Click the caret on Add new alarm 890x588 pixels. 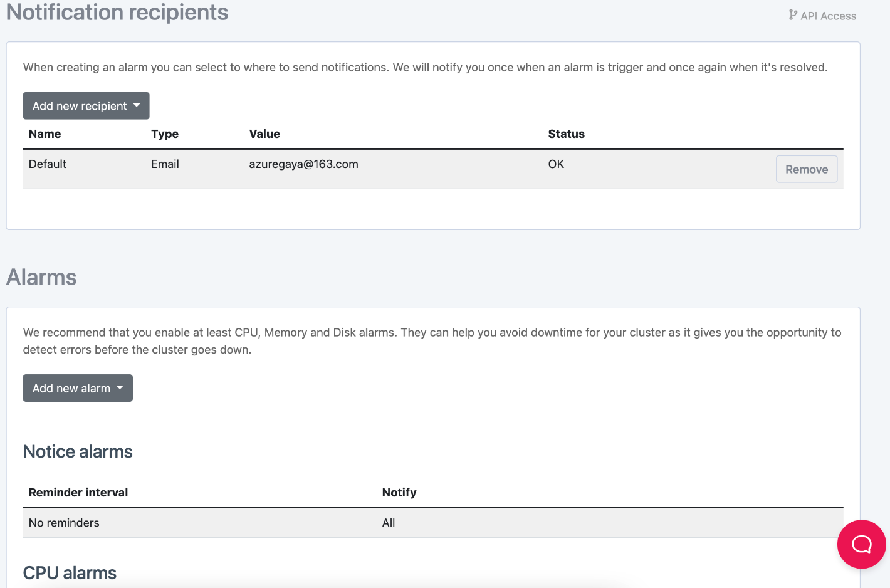click(120, 388)
